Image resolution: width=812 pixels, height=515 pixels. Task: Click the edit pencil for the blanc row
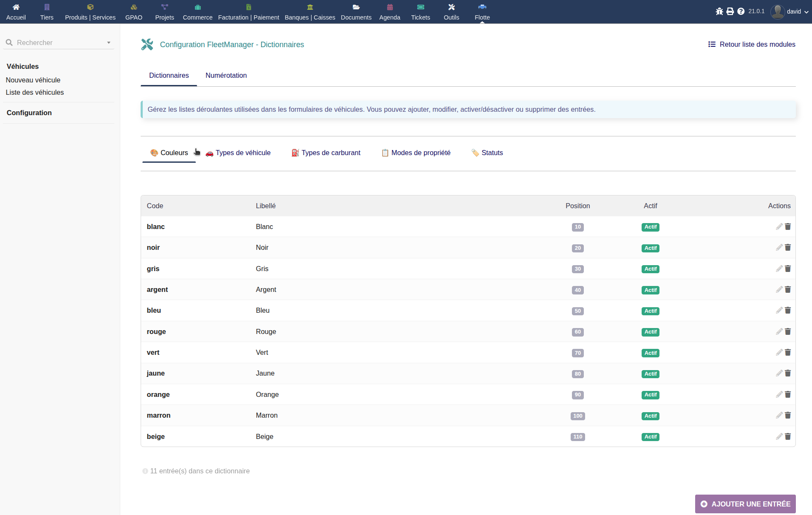click(x=779, y=226)
